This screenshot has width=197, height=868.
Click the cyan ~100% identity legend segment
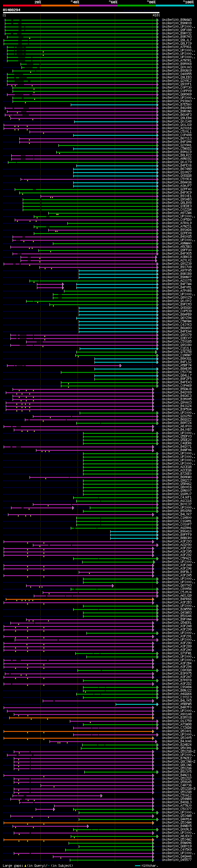pos(175,6)
